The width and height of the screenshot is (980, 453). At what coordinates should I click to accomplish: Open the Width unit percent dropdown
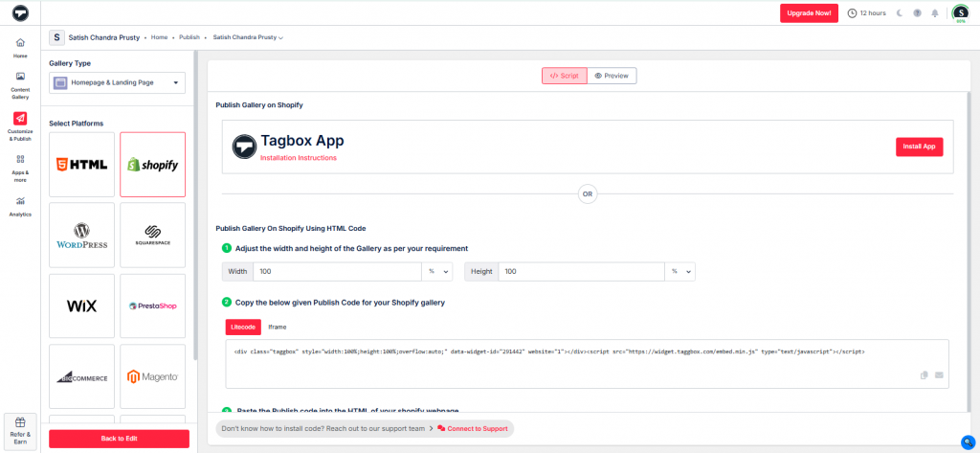(x=438, y=272)
